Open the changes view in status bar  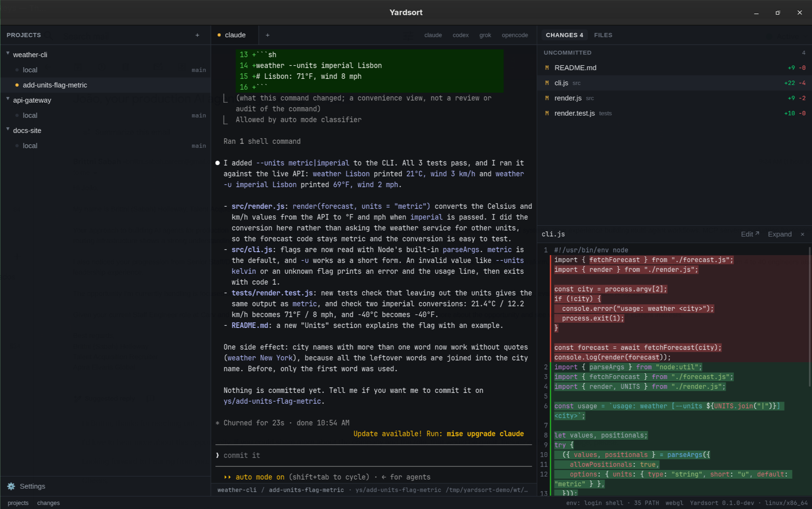49,503
